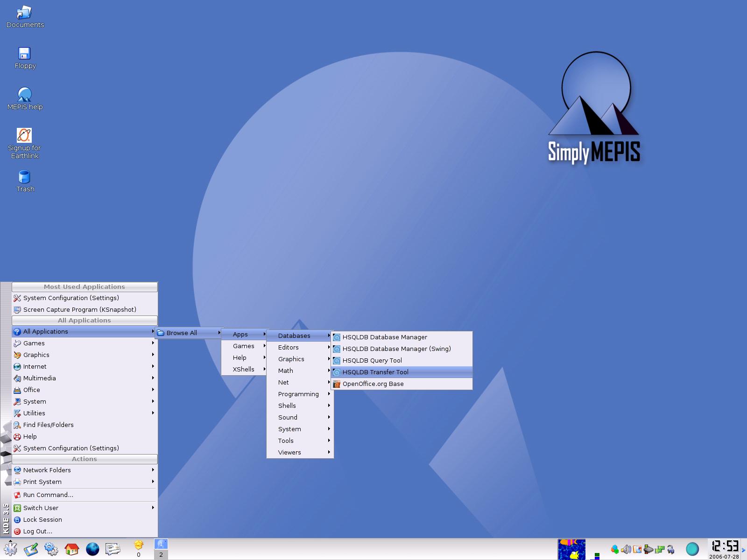747x560 pixels.
Task: Open the MEPIS help desktop icon
Action: 25,99
